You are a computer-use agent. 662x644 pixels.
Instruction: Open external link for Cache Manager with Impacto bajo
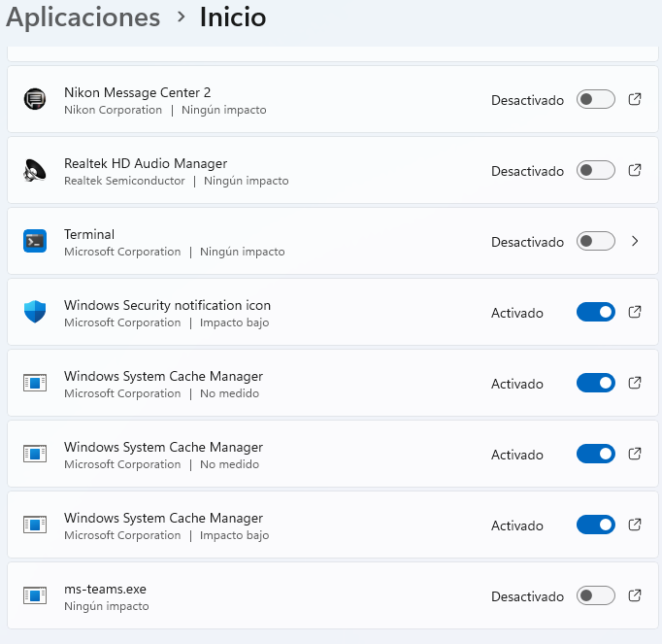pyautogui.click(x=635, y=525)
